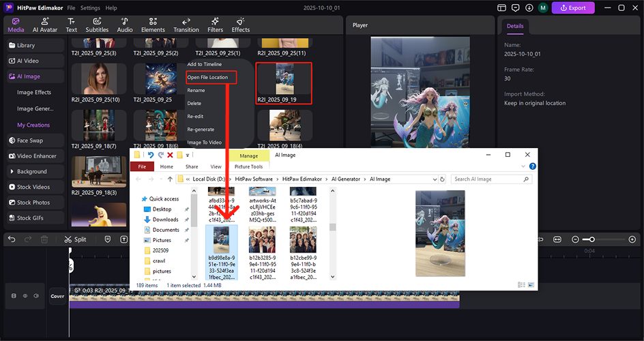Click the Export button

[572, 8]
